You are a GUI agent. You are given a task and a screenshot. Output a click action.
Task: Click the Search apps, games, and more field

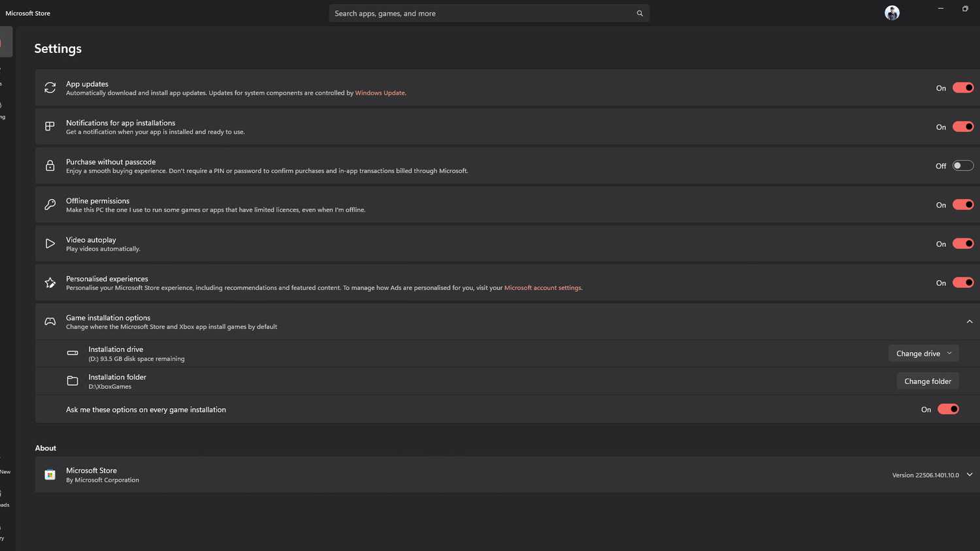(x=489, y=13)
